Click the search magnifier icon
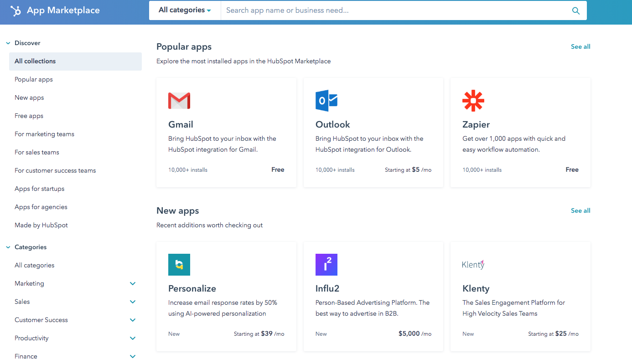 (x=576, y=11)
